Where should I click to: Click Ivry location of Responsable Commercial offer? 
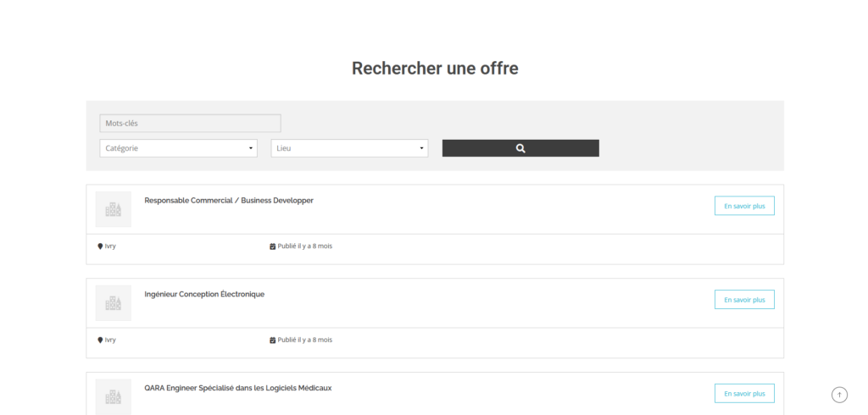coord(110,246)
